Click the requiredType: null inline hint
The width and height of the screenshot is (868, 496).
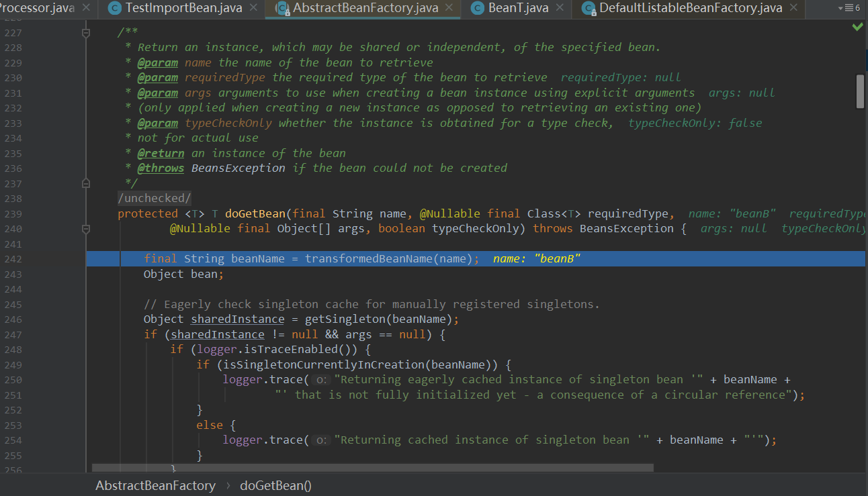(x=620, y=77)
